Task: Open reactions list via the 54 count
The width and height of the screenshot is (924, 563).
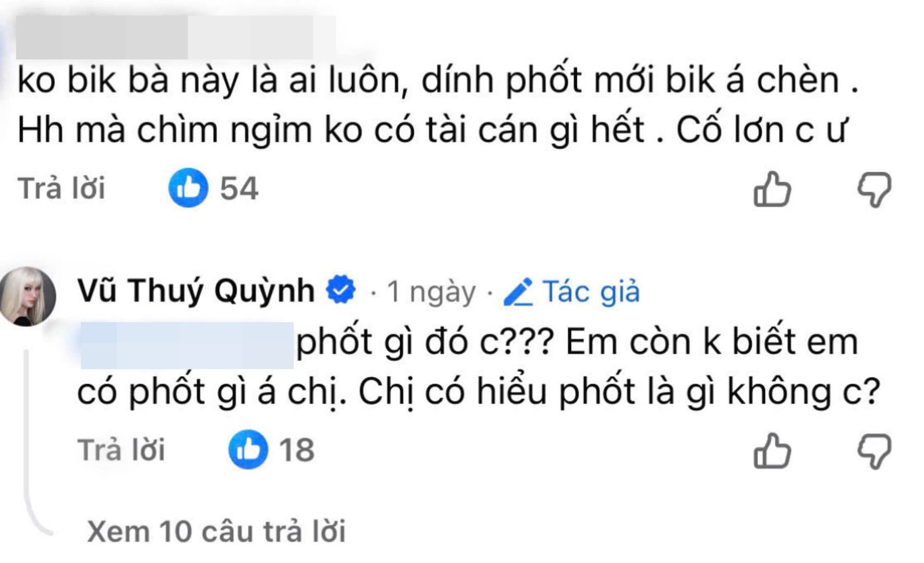Action: click(x=237, y=189)
